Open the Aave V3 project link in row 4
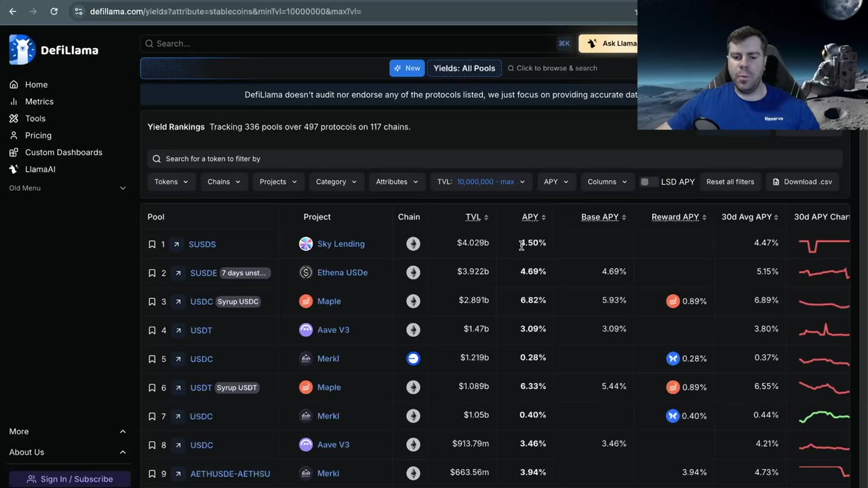Screen dimensions: 868x488 coord(333,330)
